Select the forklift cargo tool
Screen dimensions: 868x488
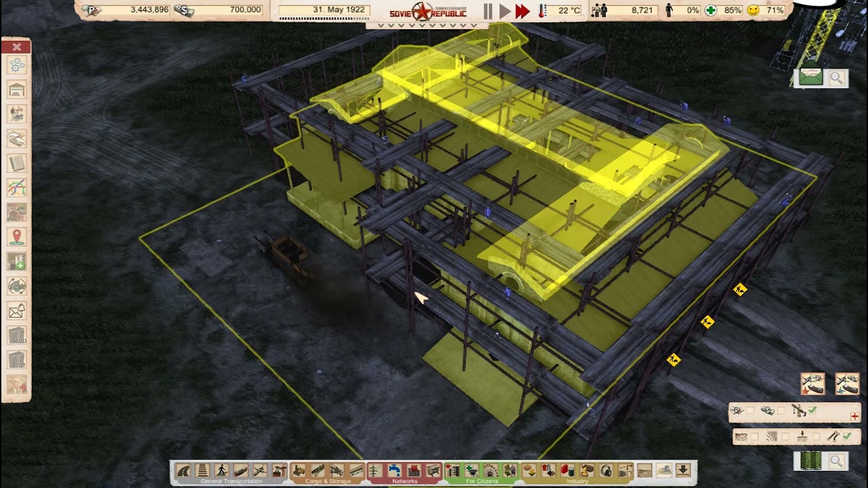(x=299, y=470)
